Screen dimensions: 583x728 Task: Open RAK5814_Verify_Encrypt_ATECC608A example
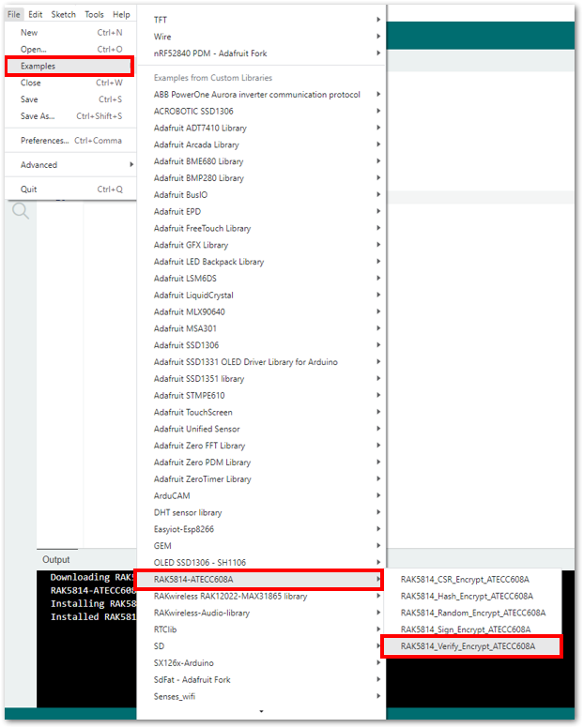[x=471, y=645]
